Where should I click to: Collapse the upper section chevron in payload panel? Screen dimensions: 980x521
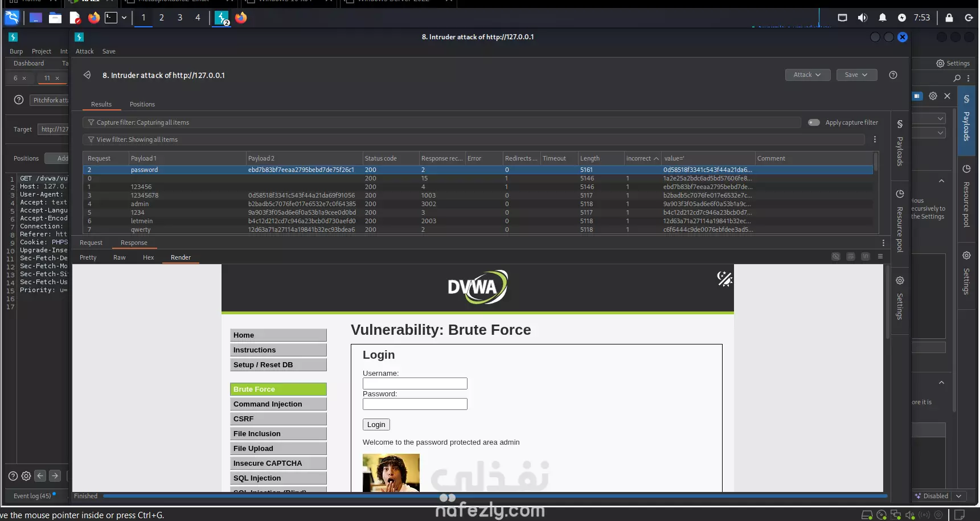941,181
